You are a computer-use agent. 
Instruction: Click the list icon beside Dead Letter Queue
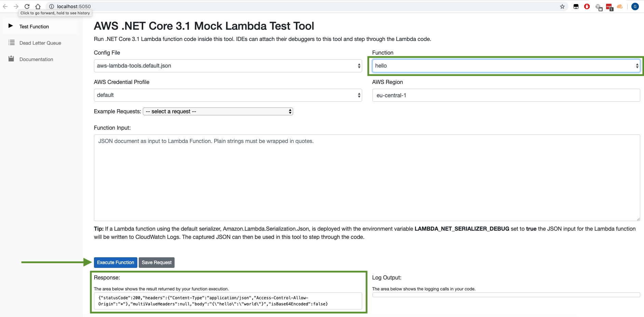pyautogui.click(x=12, y=42)
